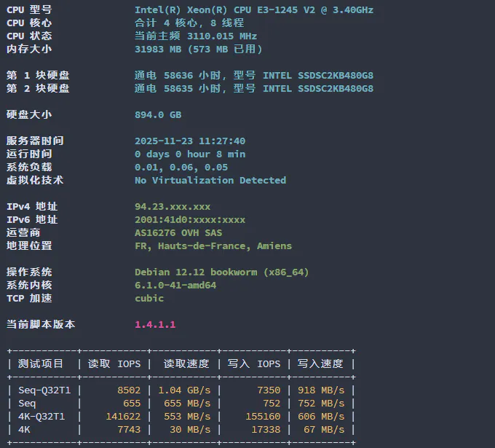This screenshot has width=495, height=448.
Task: Click the system load 0.01, 0.06, 0.05
Action: [181, 167]
